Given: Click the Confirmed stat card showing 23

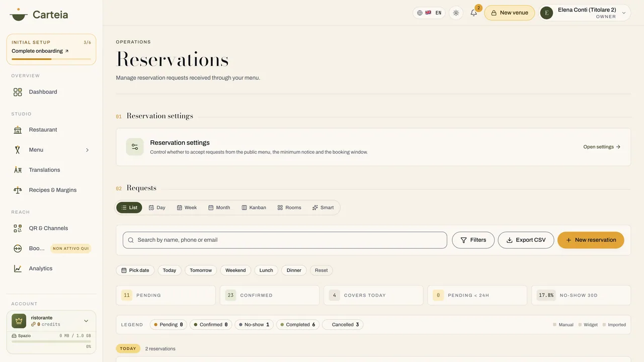Looking at the screenshot, I should tap(270, 295).
